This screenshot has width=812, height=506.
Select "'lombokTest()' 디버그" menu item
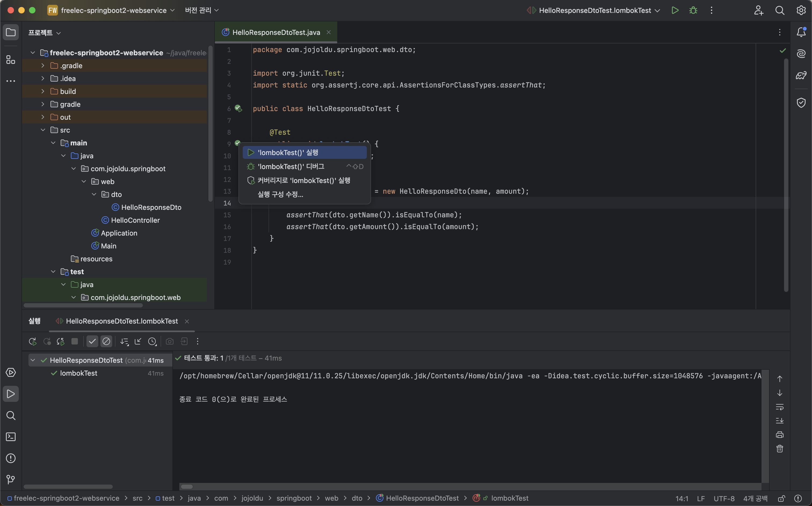click(x=291, y=166)
